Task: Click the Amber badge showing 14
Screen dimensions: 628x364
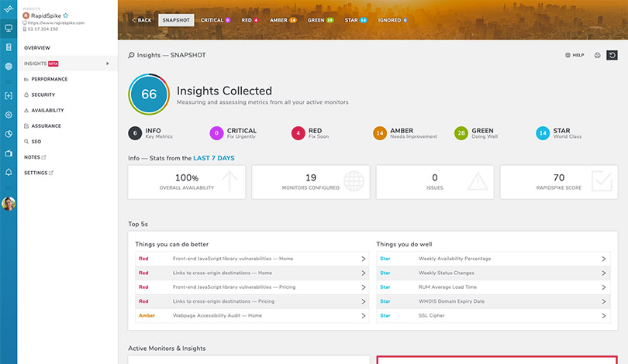Action: (380, 133)
